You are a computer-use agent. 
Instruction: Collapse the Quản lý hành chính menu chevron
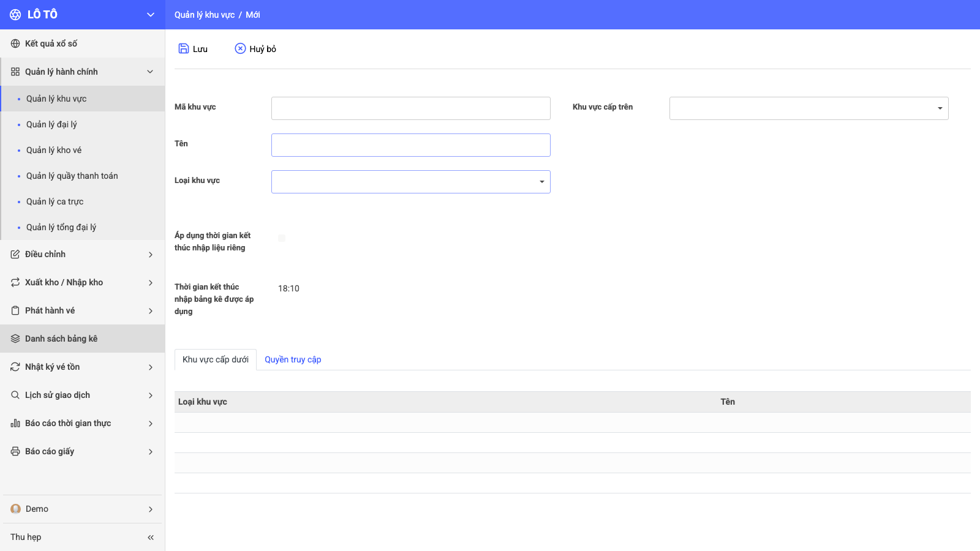click(x=150, y=72)
